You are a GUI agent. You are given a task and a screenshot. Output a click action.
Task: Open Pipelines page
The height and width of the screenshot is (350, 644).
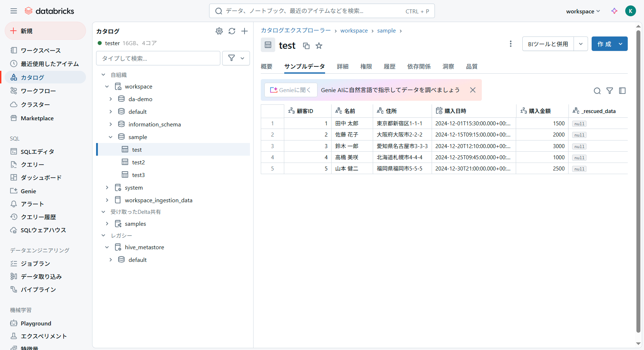(x=45, y=289)
